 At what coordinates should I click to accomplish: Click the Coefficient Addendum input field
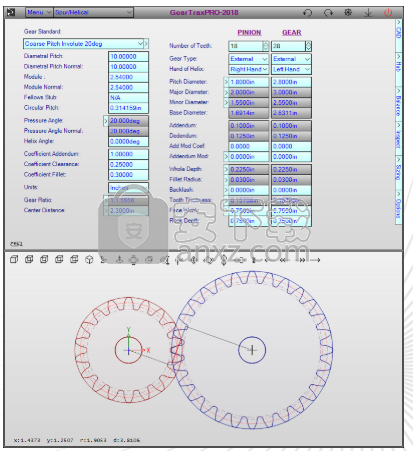(128, 154)
